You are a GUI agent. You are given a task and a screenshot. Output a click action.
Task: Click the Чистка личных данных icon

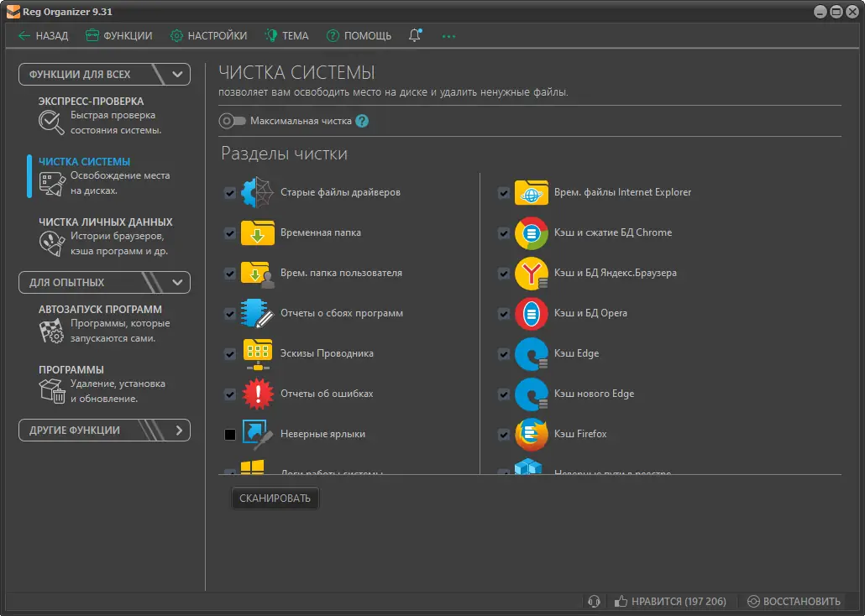pyautogui.click(x=52, y=243)
